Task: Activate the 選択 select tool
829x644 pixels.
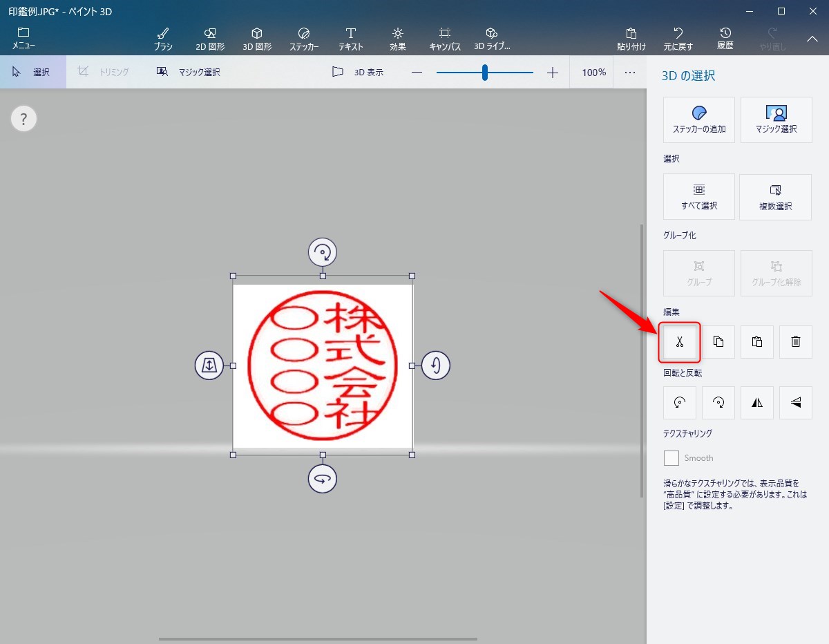Action: click(x=33, y=72)
